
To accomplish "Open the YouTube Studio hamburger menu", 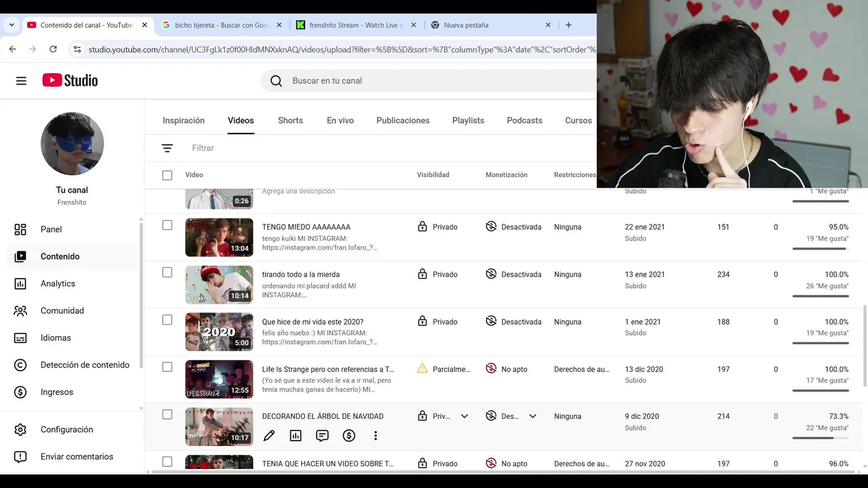I will (x=21, y=81).
